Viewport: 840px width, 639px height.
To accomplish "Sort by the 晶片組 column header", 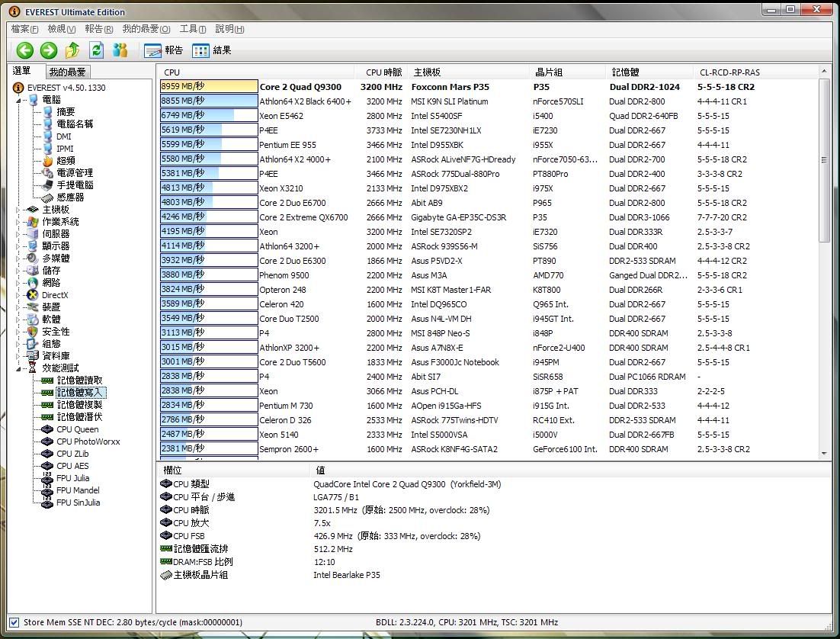I will click(x=567, y=72).
